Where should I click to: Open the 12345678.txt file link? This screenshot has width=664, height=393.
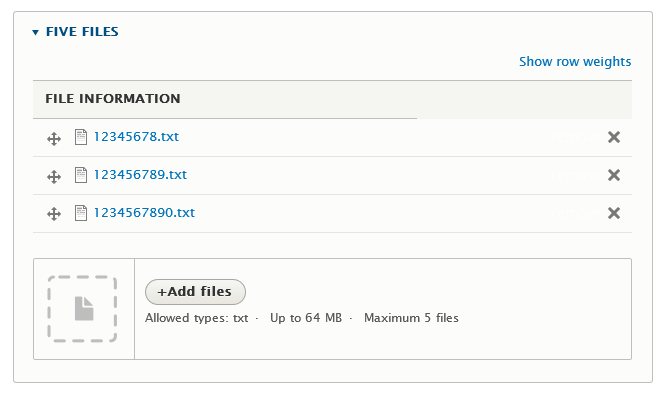coord(136,137)
